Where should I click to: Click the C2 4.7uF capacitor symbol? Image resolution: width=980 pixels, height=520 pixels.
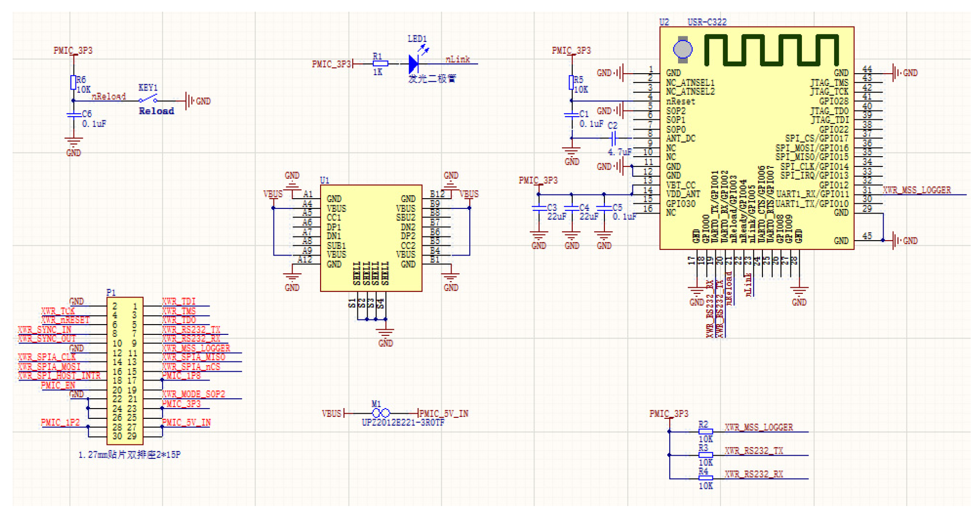click(x=613, y=138)
